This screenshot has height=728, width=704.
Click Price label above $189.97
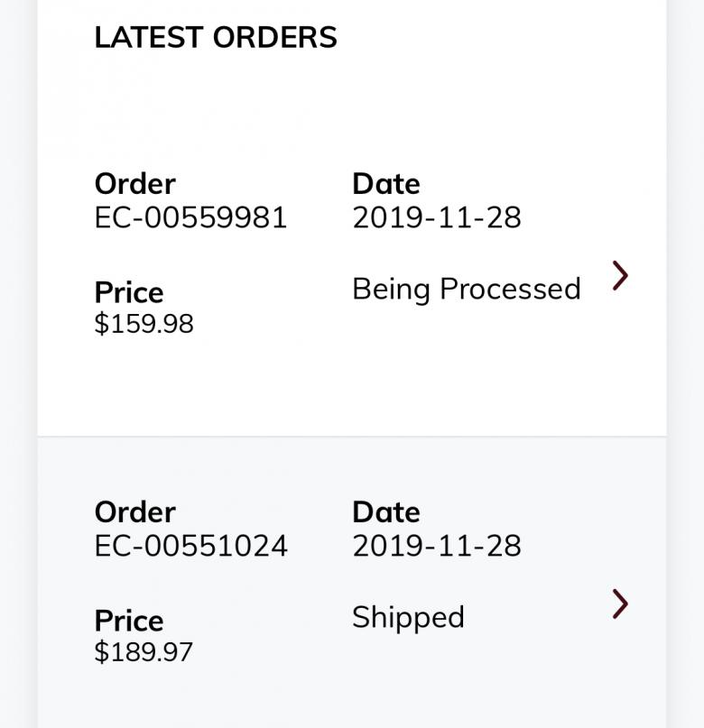(129, 621)
